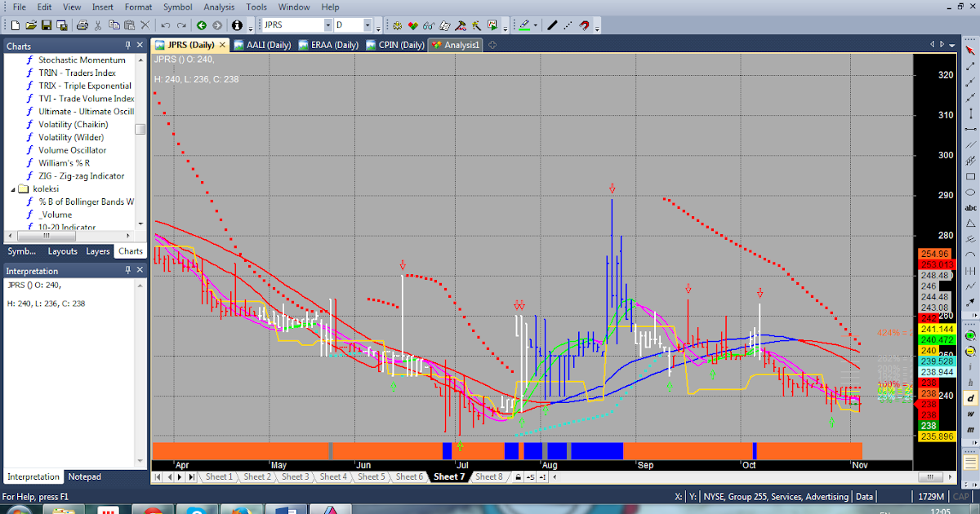Switch to daily interval 'd' button
This screenshot has height=514, width=980.
point(970,398)
